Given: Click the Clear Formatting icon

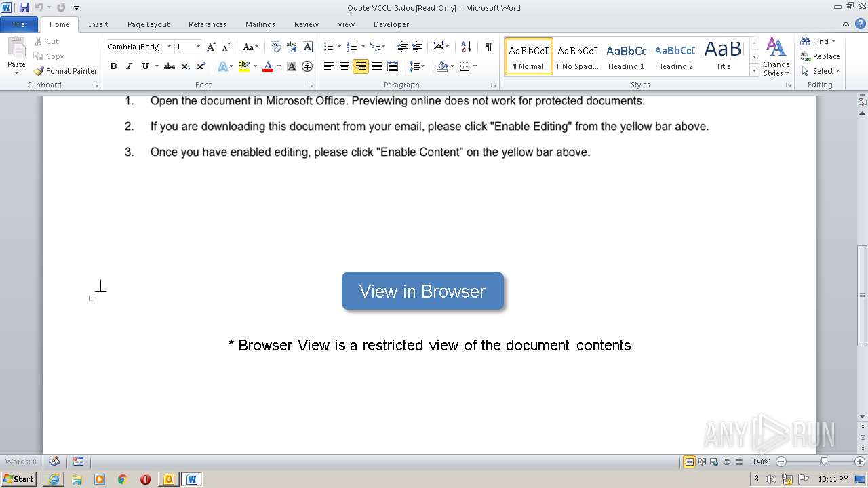Looking at the screenshot, I should [275, 47].
